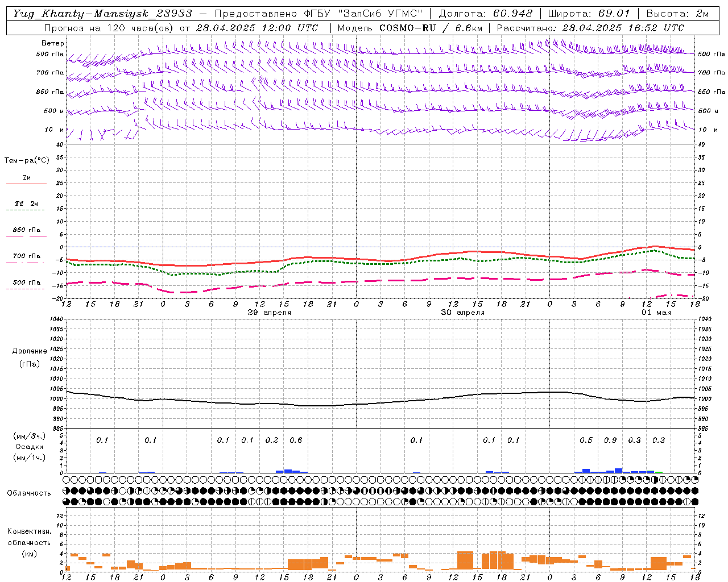Click the red line sample under '850 гПа' legend
The image size is (728, 582).
point(27,236)
